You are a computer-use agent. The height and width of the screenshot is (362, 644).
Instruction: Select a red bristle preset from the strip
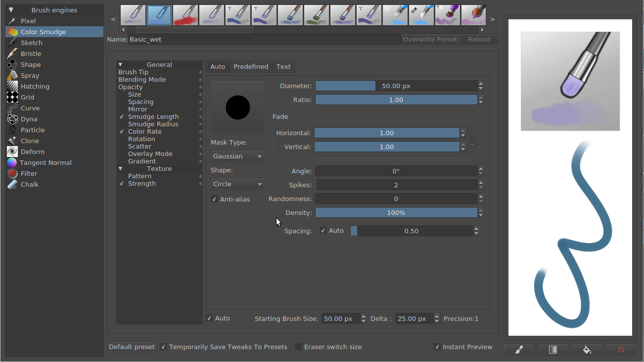tap(185, 14)
